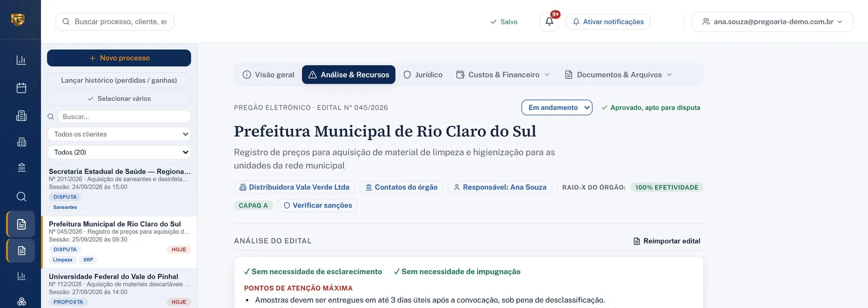Click the Limpeza tag
868x308 pixels.
pos(63,260)
